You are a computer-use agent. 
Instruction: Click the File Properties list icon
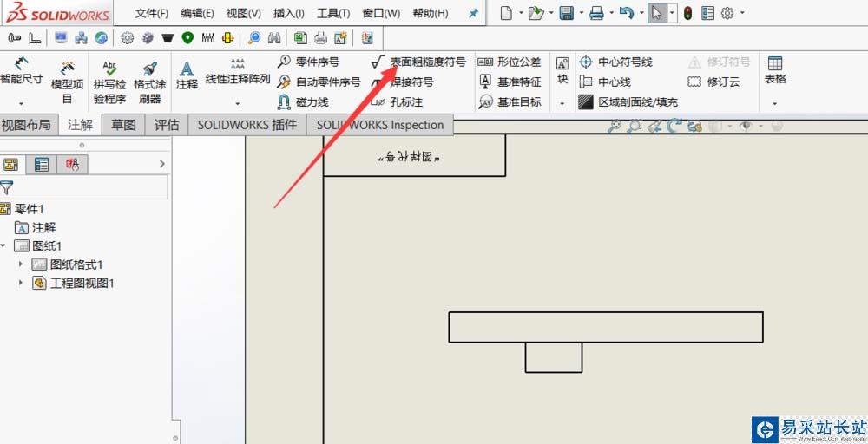tap(707, 13)
